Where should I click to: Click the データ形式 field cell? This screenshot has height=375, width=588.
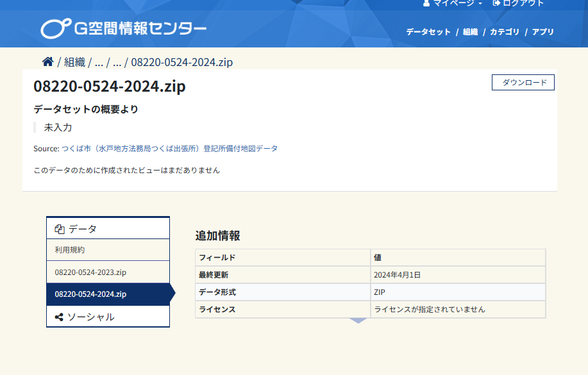point(283,292)
